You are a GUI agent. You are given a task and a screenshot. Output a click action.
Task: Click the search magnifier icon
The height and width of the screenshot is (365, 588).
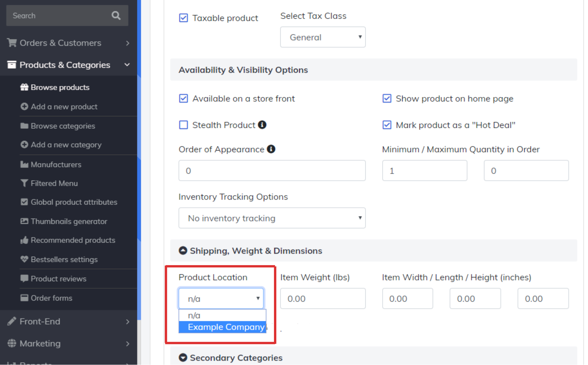(116, 16)
